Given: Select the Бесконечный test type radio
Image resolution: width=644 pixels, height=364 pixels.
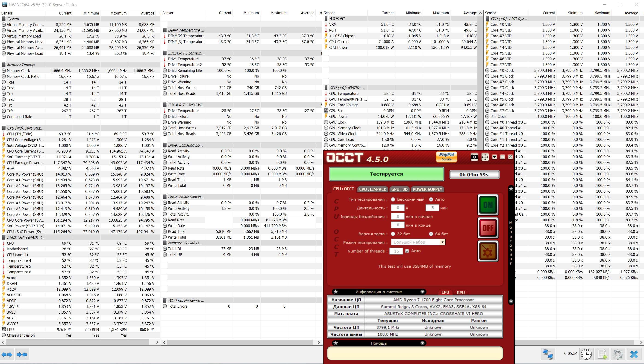Looking at the screenshot, I should [x=393, y=199].
